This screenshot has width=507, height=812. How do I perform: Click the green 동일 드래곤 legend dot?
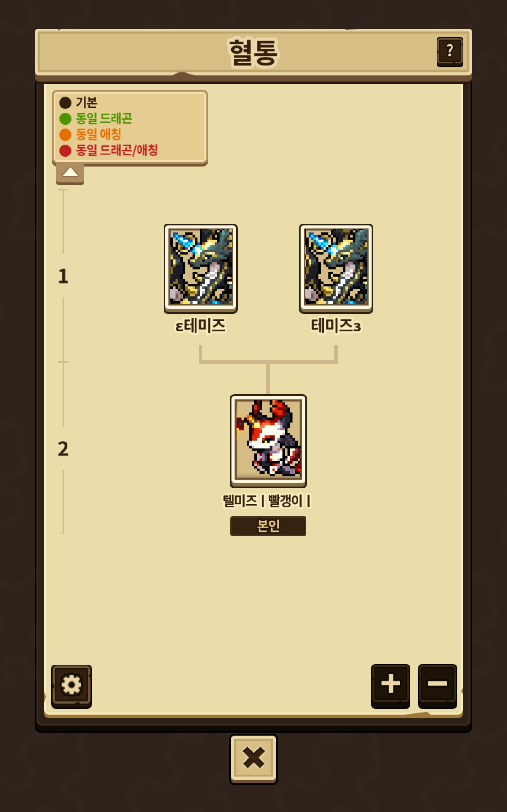pos(65,119)
